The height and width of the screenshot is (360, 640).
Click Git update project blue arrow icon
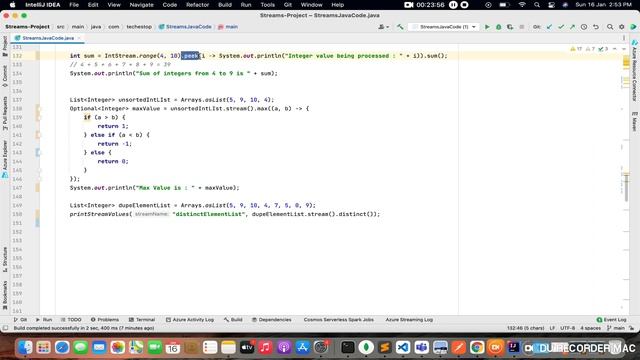pos(549,27)
